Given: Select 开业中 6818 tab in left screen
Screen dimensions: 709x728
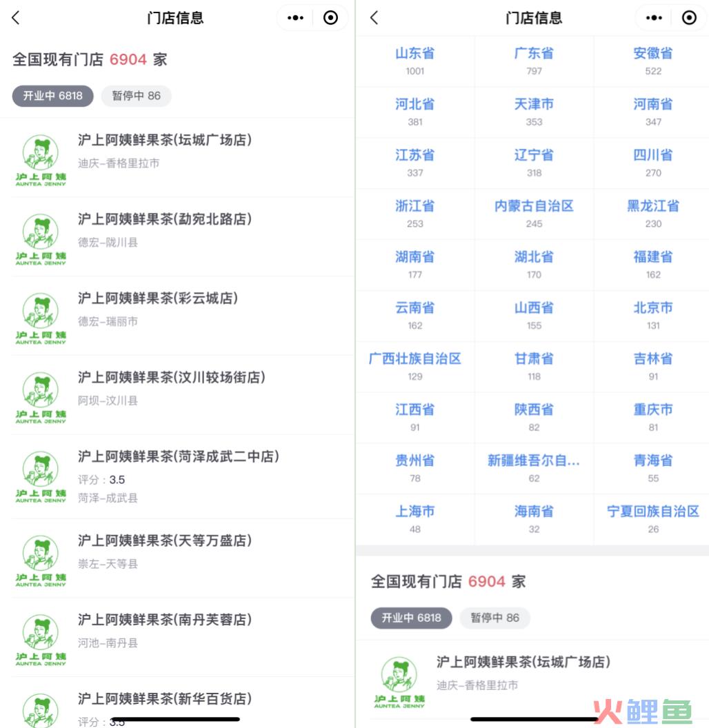Looking at the screenshot, I should pos(53,96).
